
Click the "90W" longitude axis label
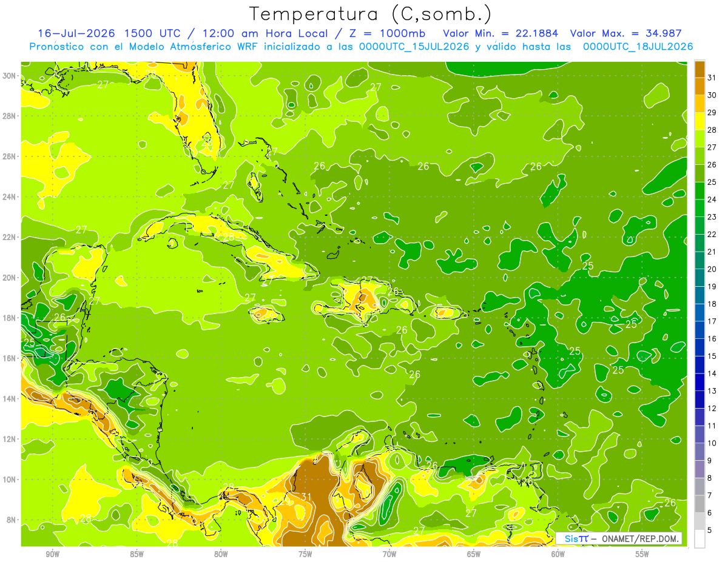[53, 555]
